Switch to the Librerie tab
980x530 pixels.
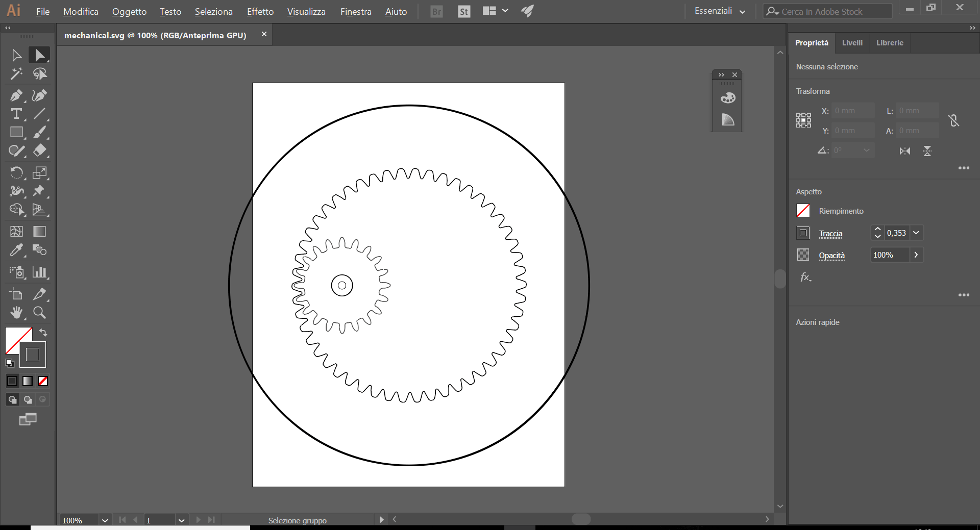(x=890, y=43)
